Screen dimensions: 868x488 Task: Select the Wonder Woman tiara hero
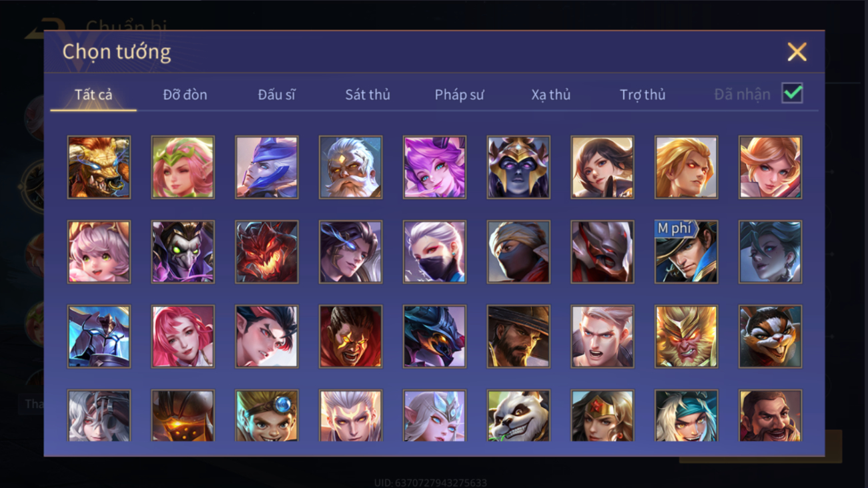tap(602, 416)
